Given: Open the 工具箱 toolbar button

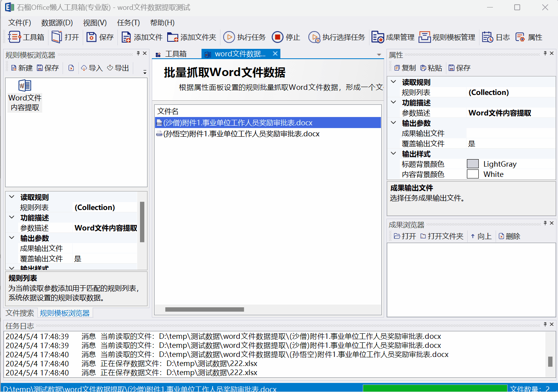Looking at the screenshot, I should [x=26, y=37].
